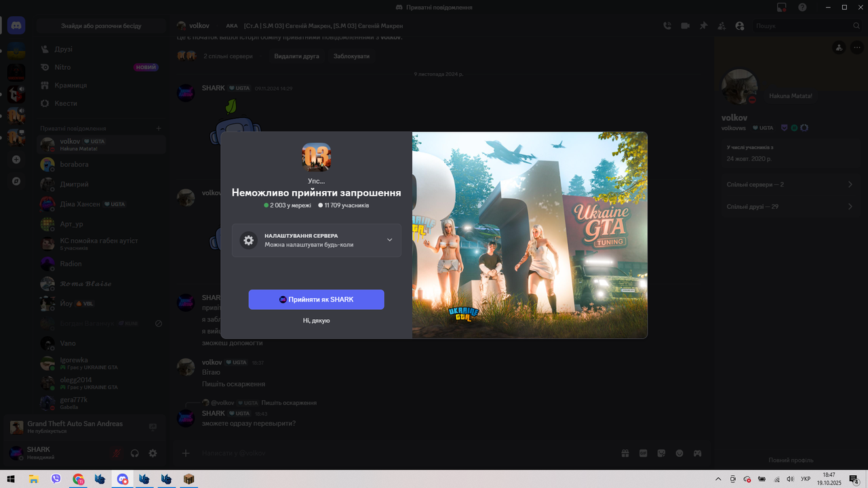Open the sticker picker
868x488 pixels.
click(661, 453)
